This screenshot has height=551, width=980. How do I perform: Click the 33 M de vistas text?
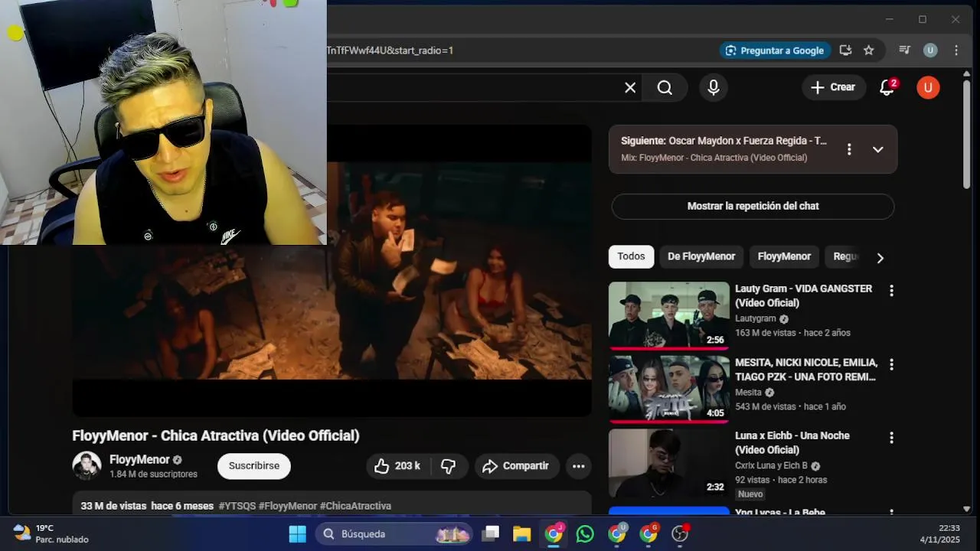(113, 506)
